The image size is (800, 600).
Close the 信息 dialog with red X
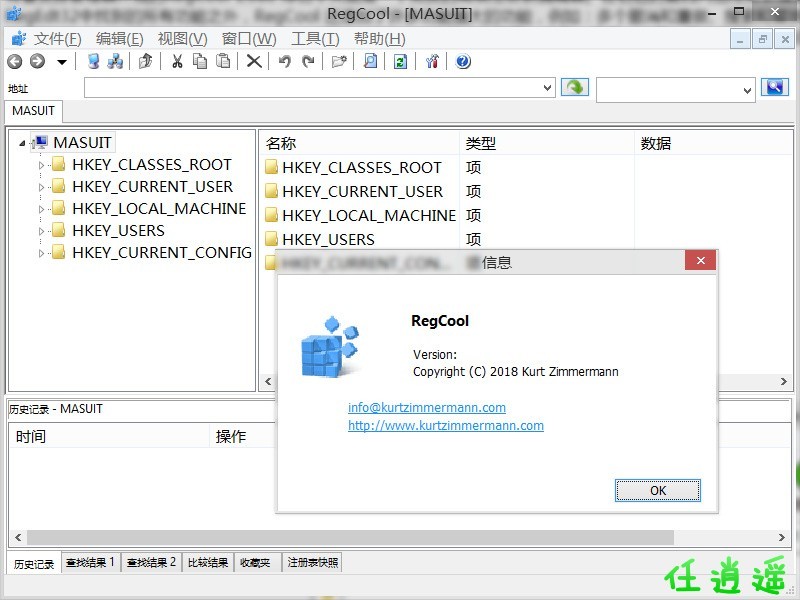point(701,261)
